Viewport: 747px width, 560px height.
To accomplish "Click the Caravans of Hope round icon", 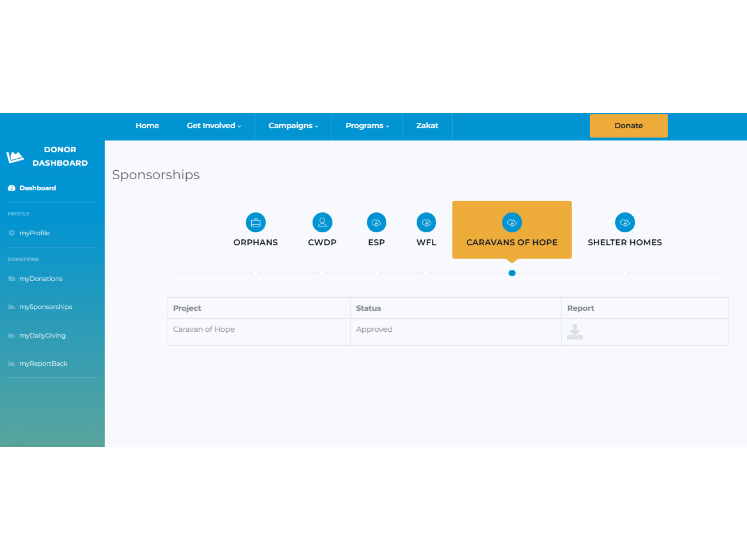I will coord(512,223).
